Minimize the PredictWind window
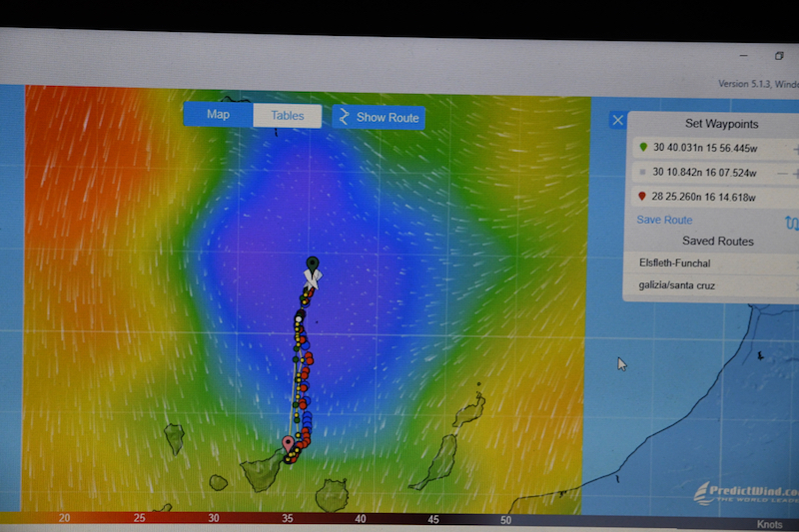799x532 pixels. point(743,55)
